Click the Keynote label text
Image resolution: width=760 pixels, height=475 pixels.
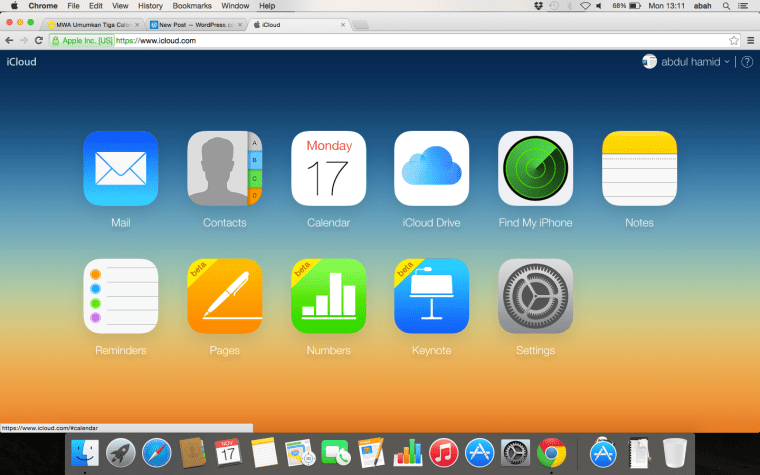[431, 350]
